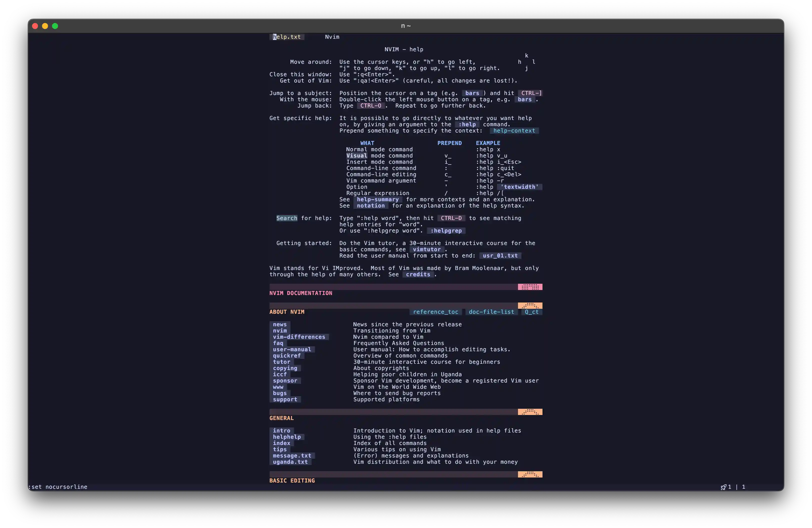The width and height of the screenshot is (812, 528).
Task: Click the pink dotted marker above NVIM DOCUMENTATION
Action: (x=530, y=287)
